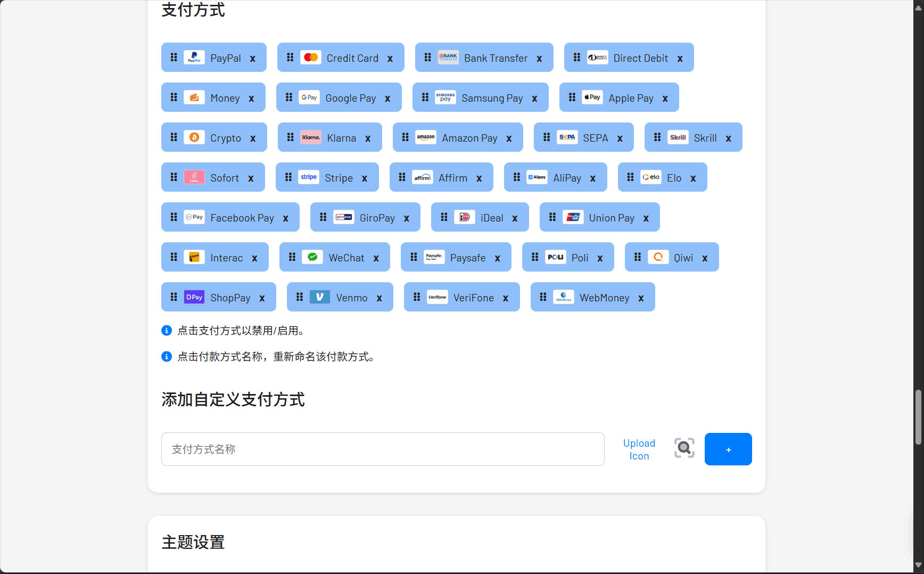Focus the 支付方式名称 input field

[383, 449]
